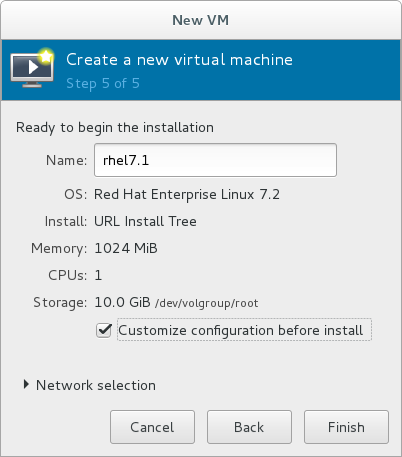This screenshot has height=457, width=402.
Task: Expand the Network selection triangle
Action: (x=26, y=385)
